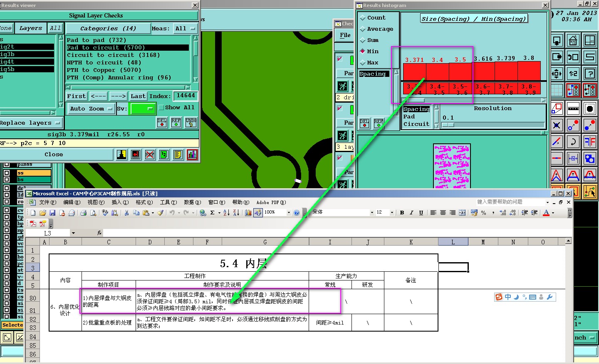
Task: Open Excel 文件 menu
Action: point(47,202)
